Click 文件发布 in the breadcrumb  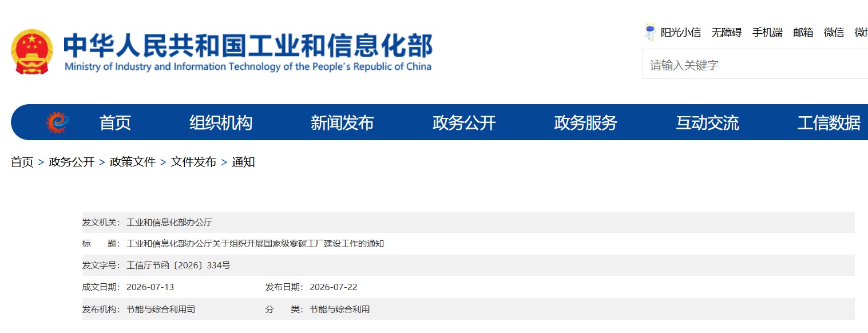pyautogui.click(x=193, y=162)
